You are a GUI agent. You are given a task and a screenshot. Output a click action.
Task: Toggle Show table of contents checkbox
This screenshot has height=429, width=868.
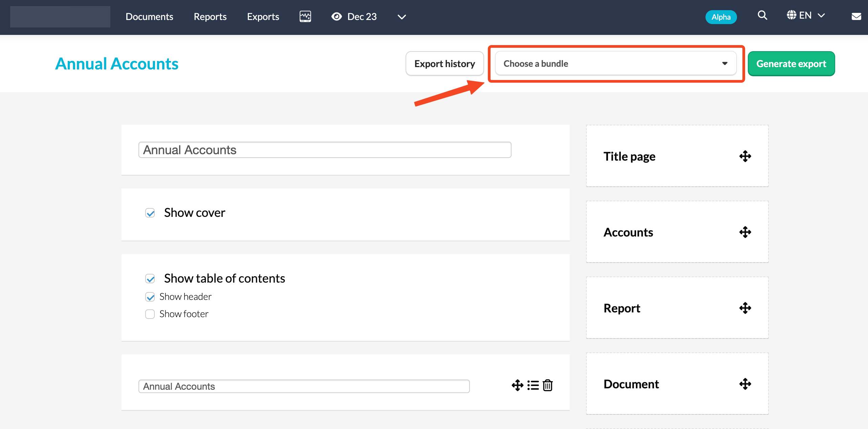150,279
